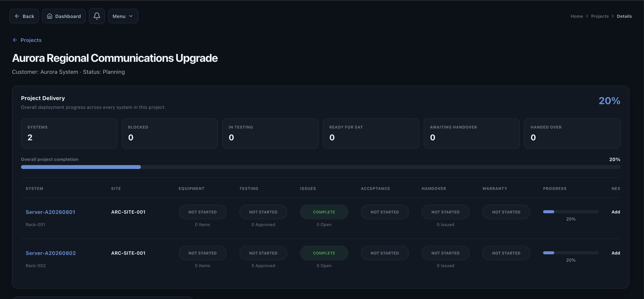Open the Server-A20260801 system link
The height and width of the screenshot is (299, 644).
point(50,212)
